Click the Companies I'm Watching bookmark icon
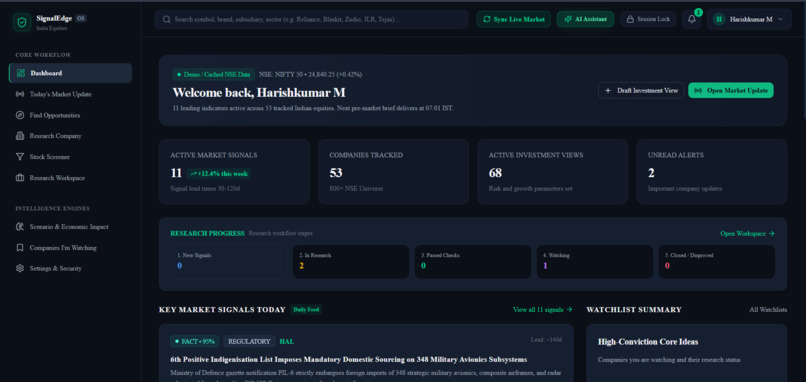Screen dimensions: 806x382 pyautogui.click(x=20, y=248)
